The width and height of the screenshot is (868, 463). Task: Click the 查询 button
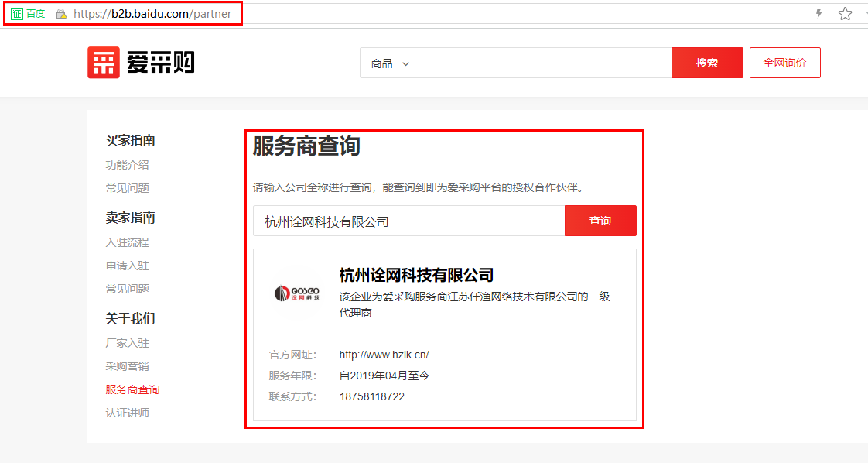click(x=600, y=221)
